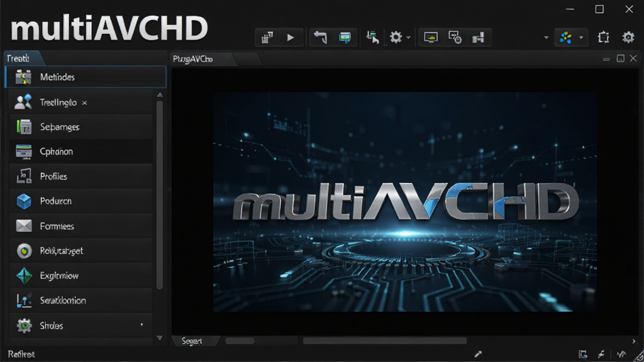644x362 pixels.
Task: Click the gear icon beside Strotes
Action: pyautogui.click(x=25, y=326)
